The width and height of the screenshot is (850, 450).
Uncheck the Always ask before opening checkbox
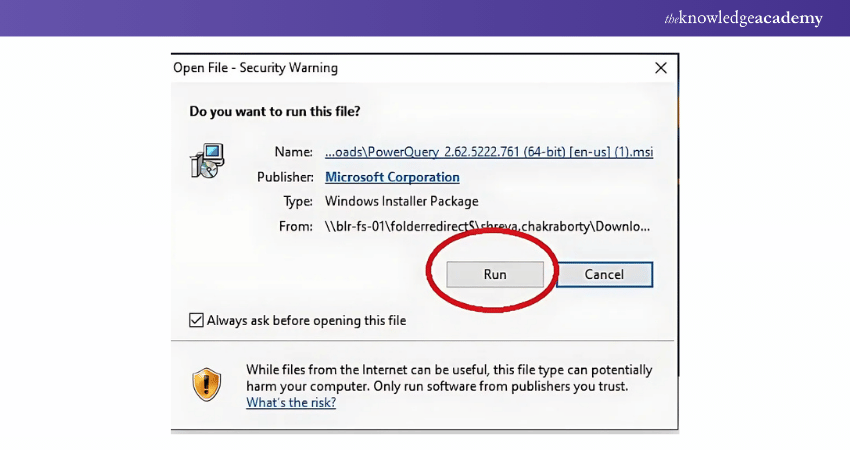pos(196,321)
